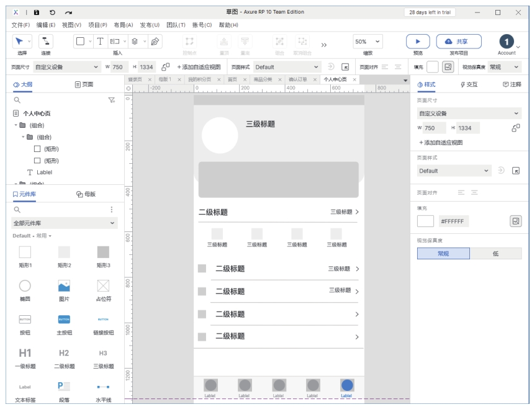Select the 常规 visual fidelity option

[443, 253]
